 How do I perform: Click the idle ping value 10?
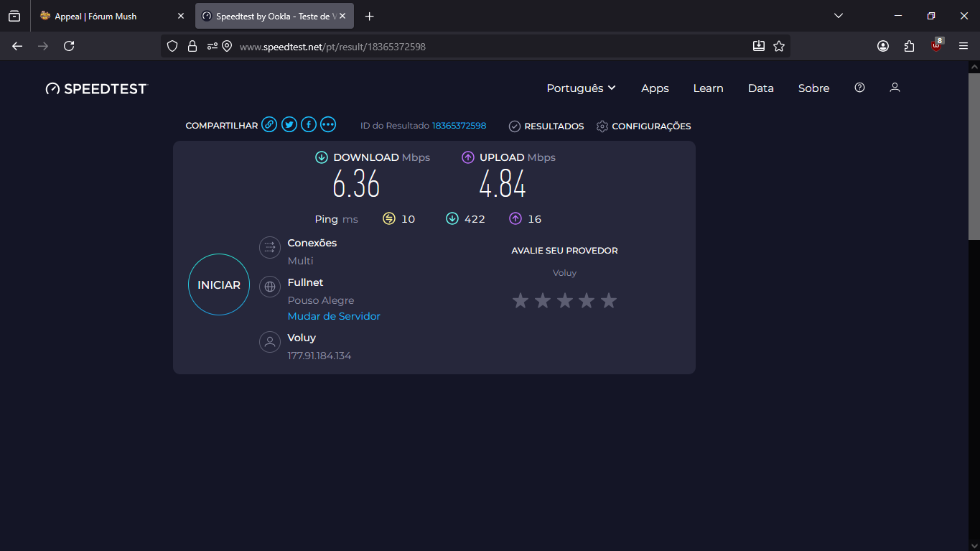coord(408,219)
